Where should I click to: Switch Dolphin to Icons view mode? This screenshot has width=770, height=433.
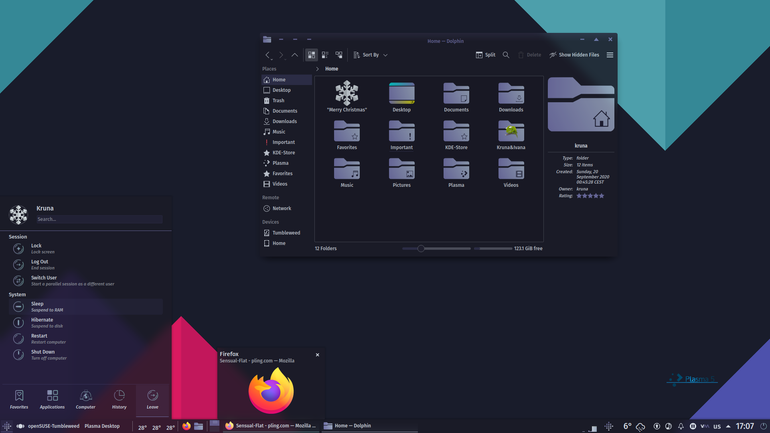[311, 55]
